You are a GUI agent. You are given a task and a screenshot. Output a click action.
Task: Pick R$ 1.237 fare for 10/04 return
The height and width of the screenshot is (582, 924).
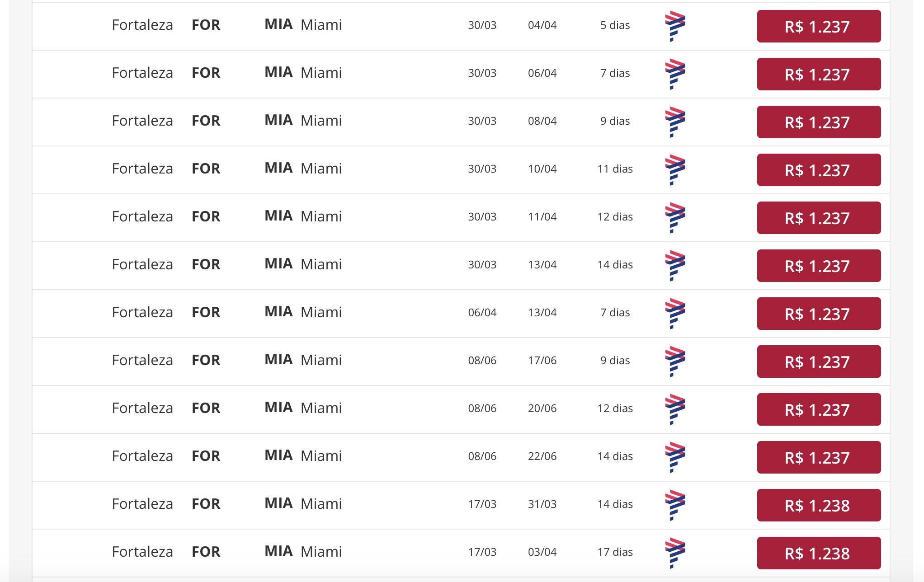click(819, 170)
